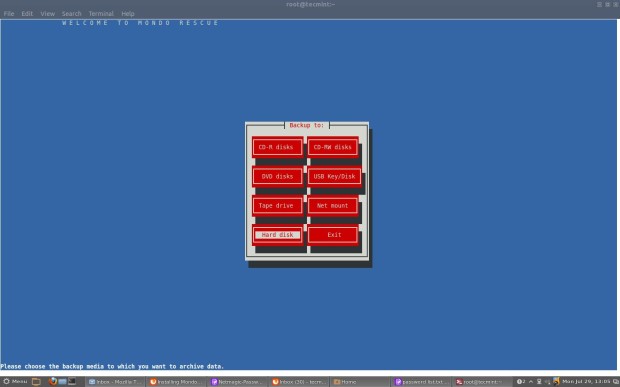This screenshot has width=620, height=387.
Task: Click the show desktop icon beside Firefox
Action: point(62,381)
